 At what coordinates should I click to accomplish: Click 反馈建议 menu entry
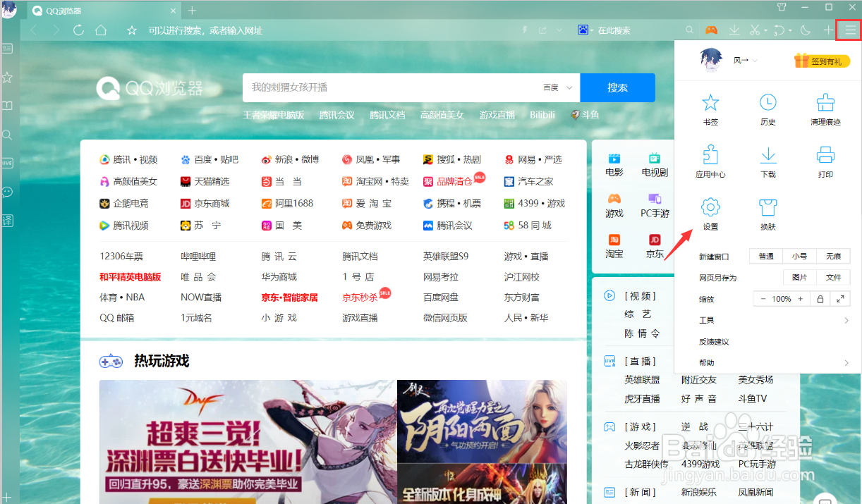714,342
